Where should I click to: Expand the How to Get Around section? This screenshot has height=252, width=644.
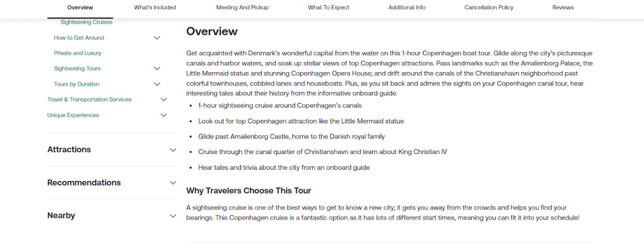[x=157, y=37]
